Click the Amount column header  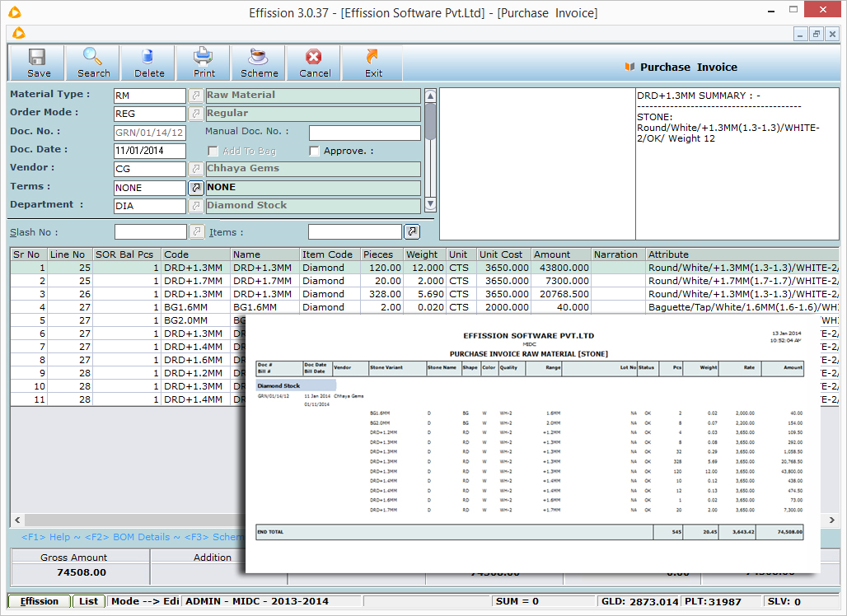coord(561,254)
